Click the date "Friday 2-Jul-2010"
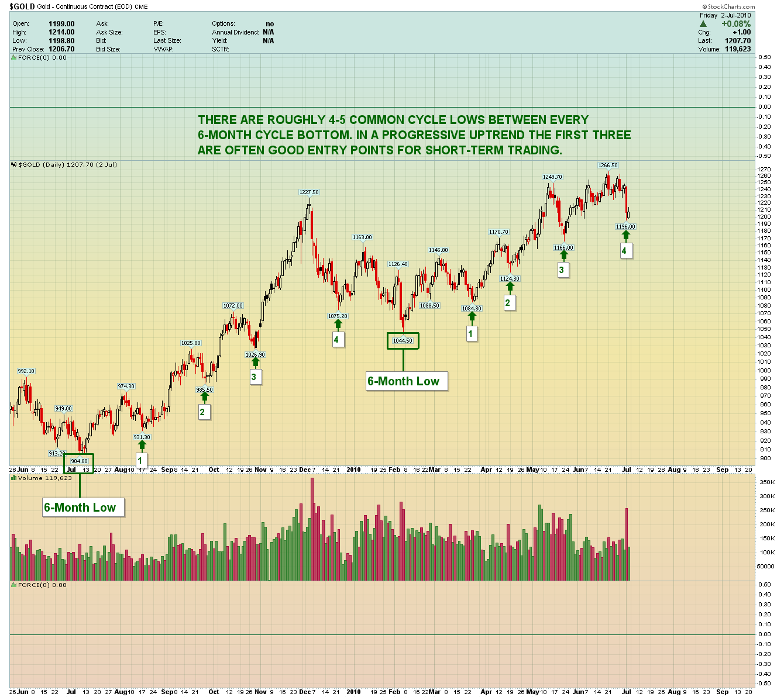This screenshot has width=784, height=697. coord(725,15)
